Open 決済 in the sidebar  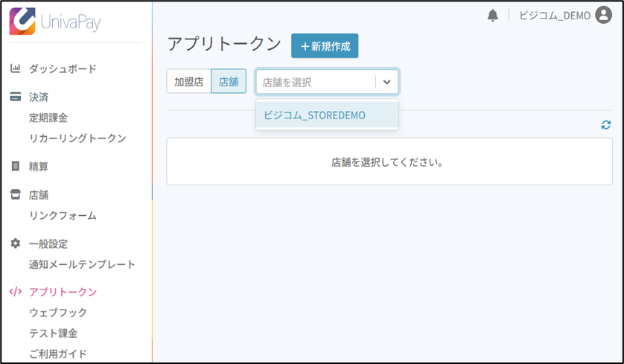click(x=39, y=97)
